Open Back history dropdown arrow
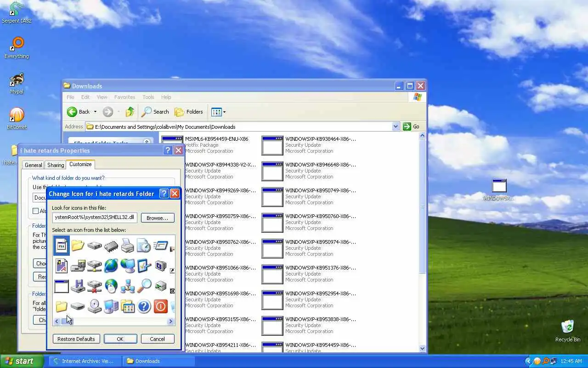The image size is (588, 368). (x=95, y=112)
